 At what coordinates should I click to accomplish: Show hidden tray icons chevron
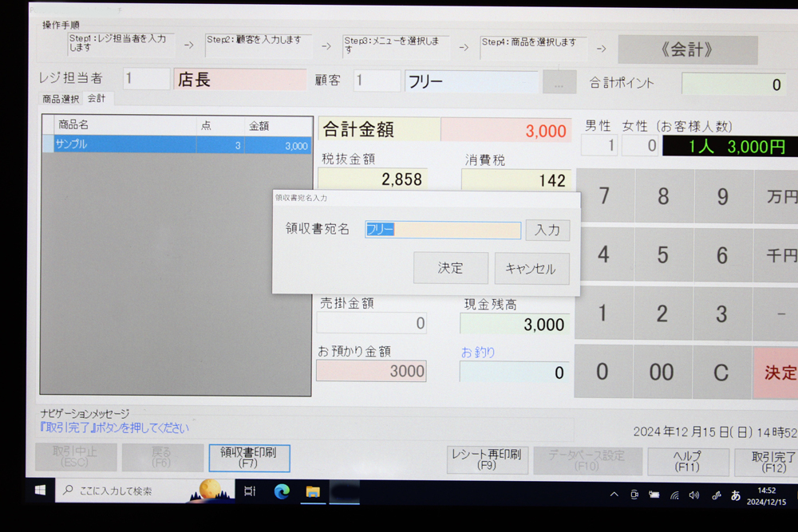point(614,495)
